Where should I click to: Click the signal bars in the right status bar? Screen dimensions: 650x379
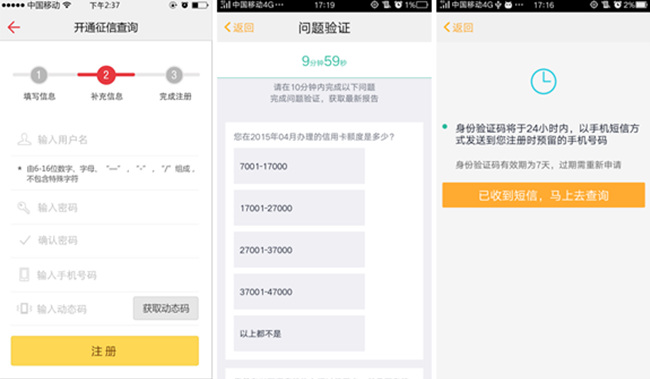click(x=445, y=5)
